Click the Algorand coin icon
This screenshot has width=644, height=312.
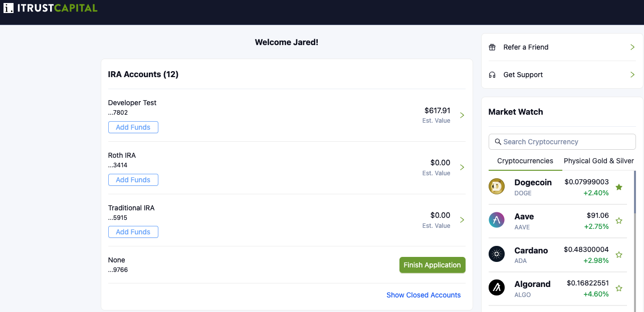point(497,288)
